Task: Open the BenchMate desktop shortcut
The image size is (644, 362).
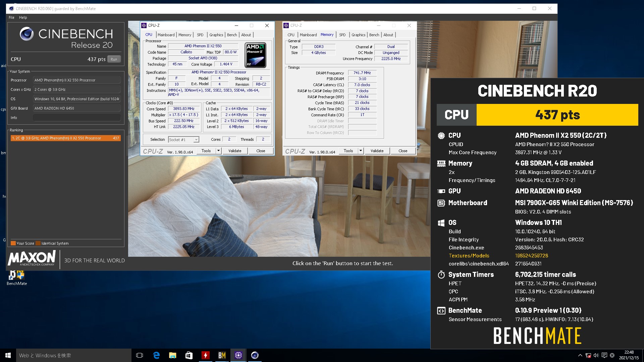Action: tap(17, 278)
